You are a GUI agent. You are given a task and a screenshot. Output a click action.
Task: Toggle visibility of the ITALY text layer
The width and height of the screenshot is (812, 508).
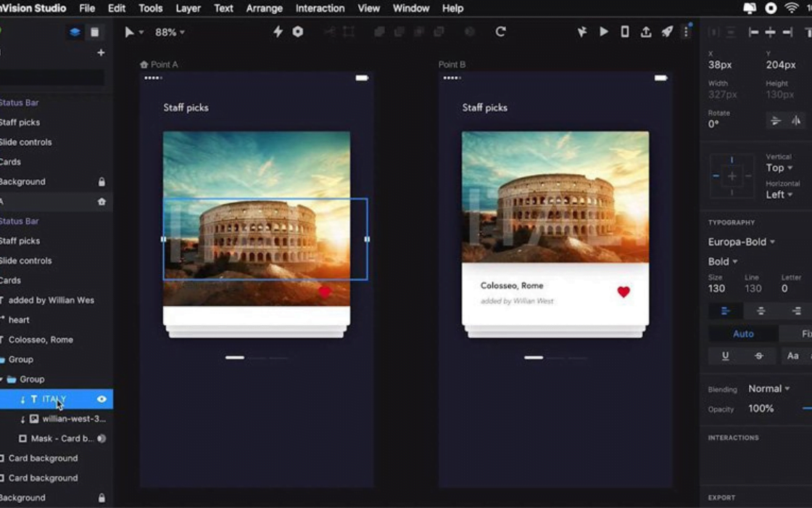(101, 398)
